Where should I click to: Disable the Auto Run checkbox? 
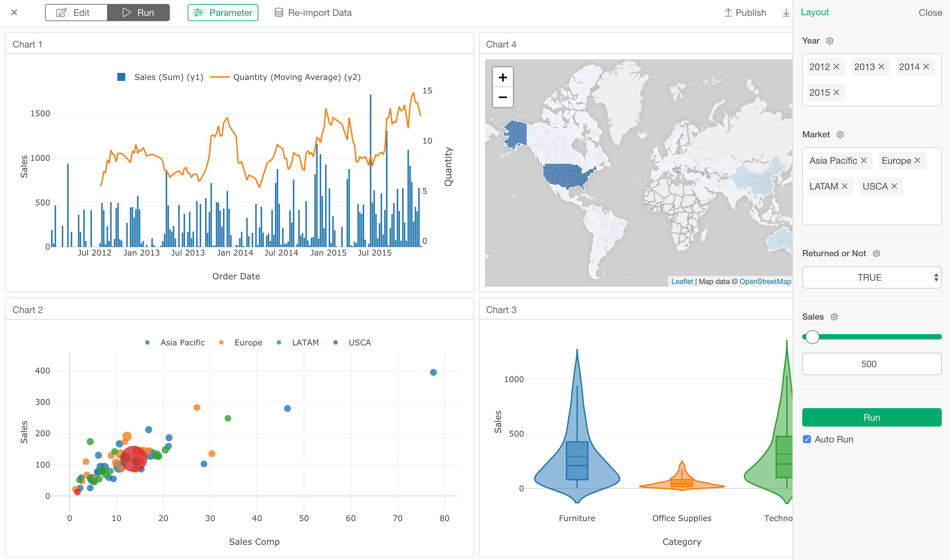tap(807, 439)
